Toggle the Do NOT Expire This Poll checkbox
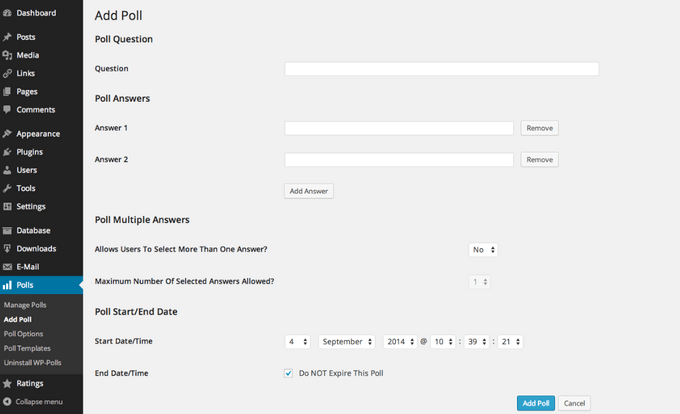 (x=289, y=373)
